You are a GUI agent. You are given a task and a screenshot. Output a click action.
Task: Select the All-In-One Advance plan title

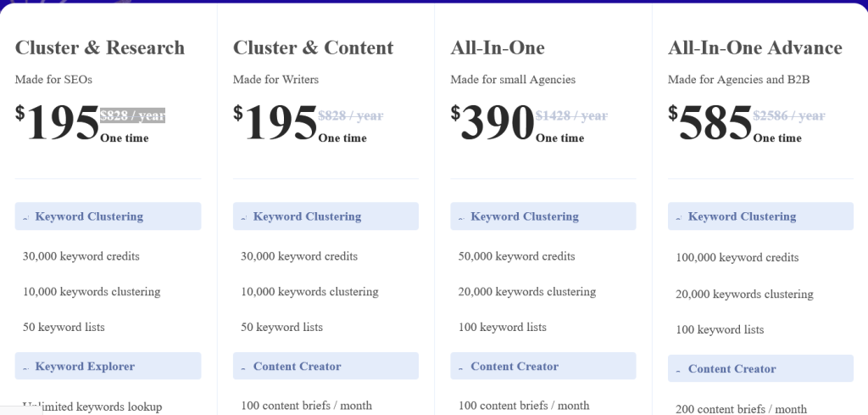[755, 48]
